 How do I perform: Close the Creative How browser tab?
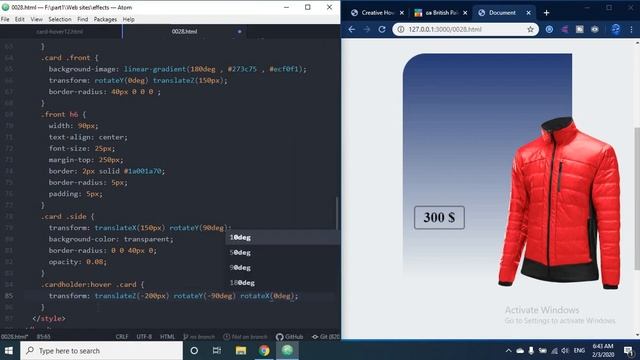click(402, 13)
